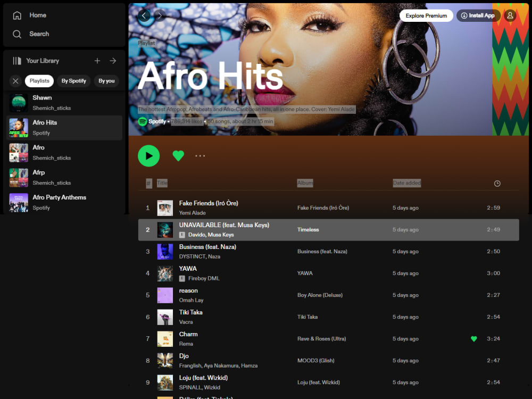The height and width of the screenshot is (399, 532).
Task: Expand Your Library with arrow icon
Action: coord(113,61)
